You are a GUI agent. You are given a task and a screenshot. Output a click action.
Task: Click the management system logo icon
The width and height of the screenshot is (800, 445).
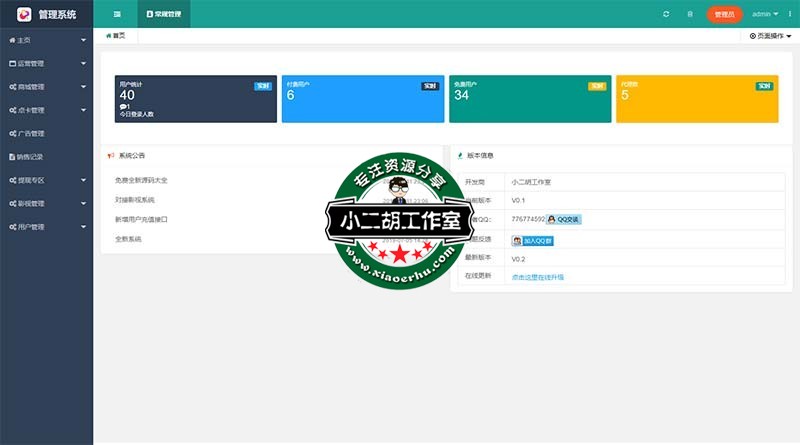point(24,14)
